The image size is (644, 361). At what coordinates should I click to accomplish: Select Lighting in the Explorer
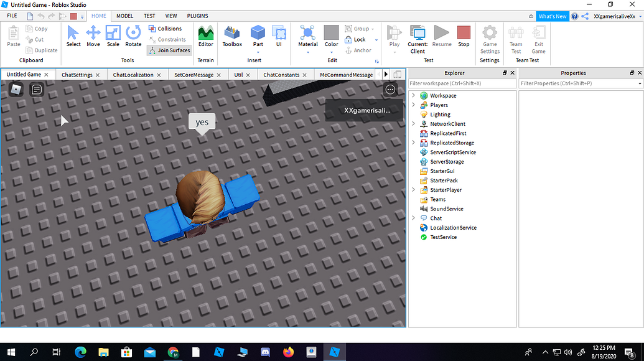click(x=441, y=114)
